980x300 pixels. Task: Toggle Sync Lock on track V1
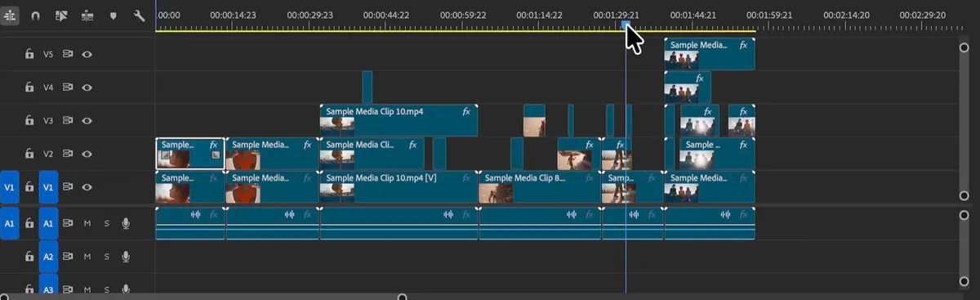click(x=68, y=187)
